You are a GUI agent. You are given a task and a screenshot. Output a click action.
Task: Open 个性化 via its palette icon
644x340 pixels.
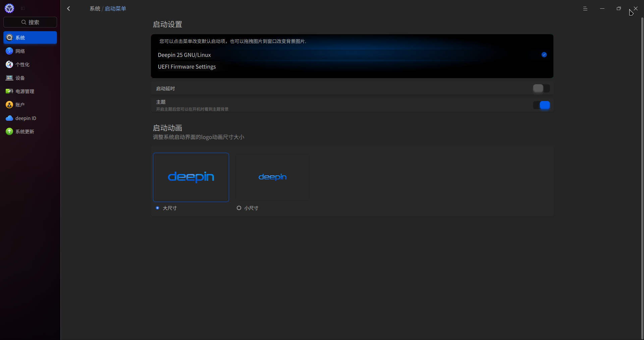[9, 64]
